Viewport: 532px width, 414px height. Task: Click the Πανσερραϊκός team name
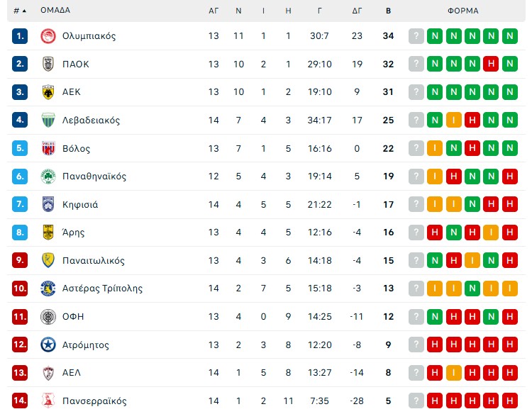coord(94,401)
